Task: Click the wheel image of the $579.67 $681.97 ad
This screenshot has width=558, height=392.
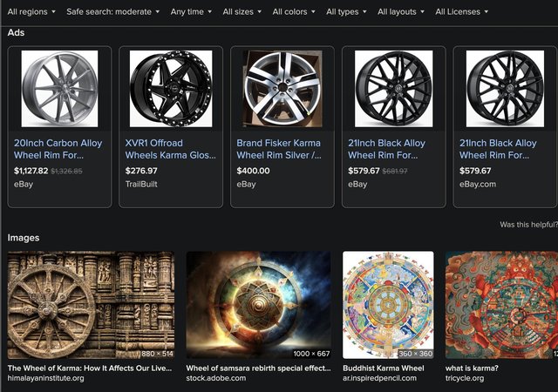Action: pyautogui.click(x=393, y=89)
